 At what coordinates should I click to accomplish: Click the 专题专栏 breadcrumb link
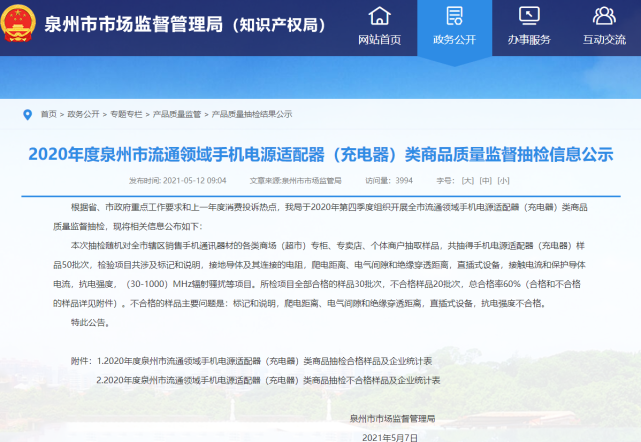click(126, 114)
